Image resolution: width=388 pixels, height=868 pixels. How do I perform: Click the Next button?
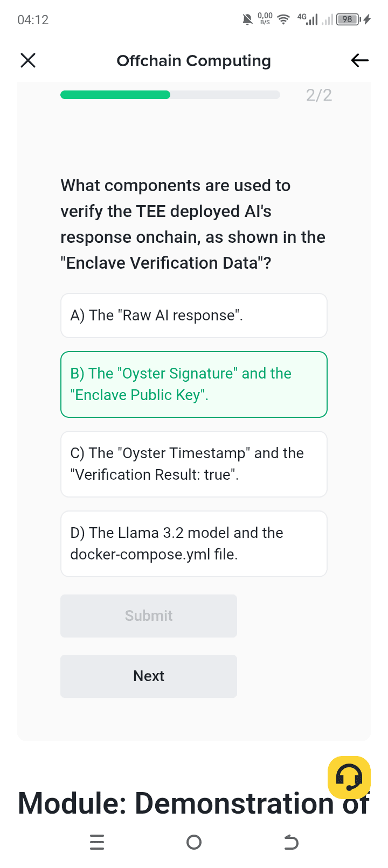(x=149, y=676)
